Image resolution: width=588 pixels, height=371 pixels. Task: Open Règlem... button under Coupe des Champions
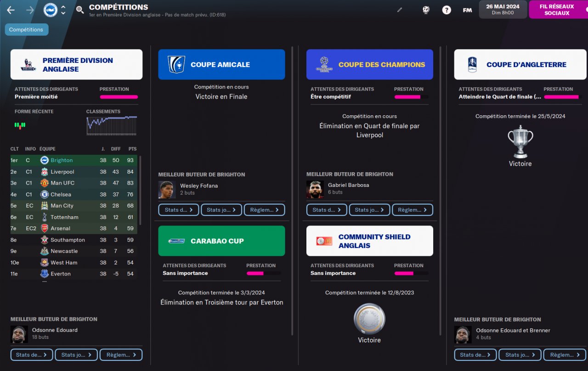[x=413, y=210]
